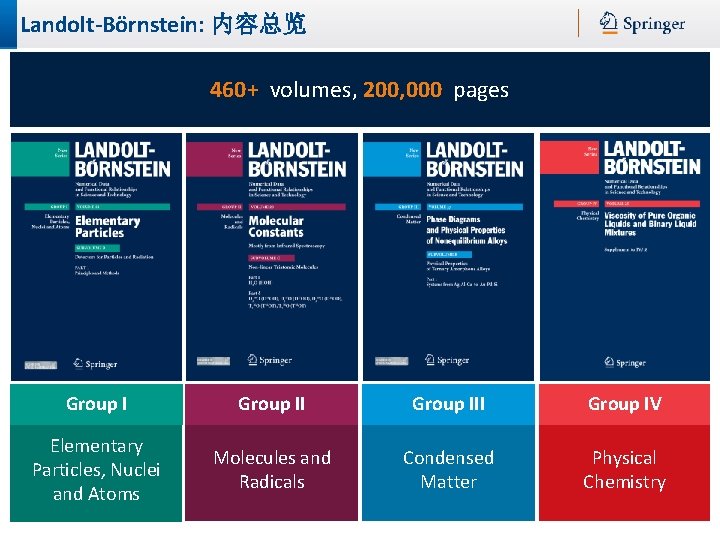Click the Springer logo in the header
Viewport: 720px width, 540px height.
(642, 23)
